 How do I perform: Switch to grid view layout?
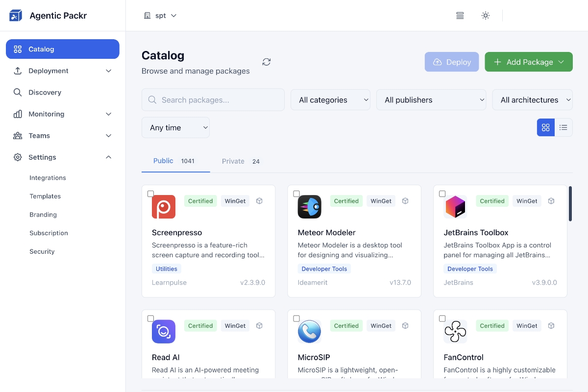546,127
